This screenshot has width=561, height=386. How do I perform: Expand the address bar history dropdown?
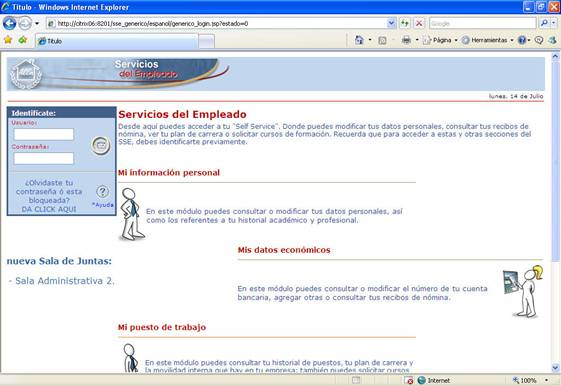click(x=391, y=24)
